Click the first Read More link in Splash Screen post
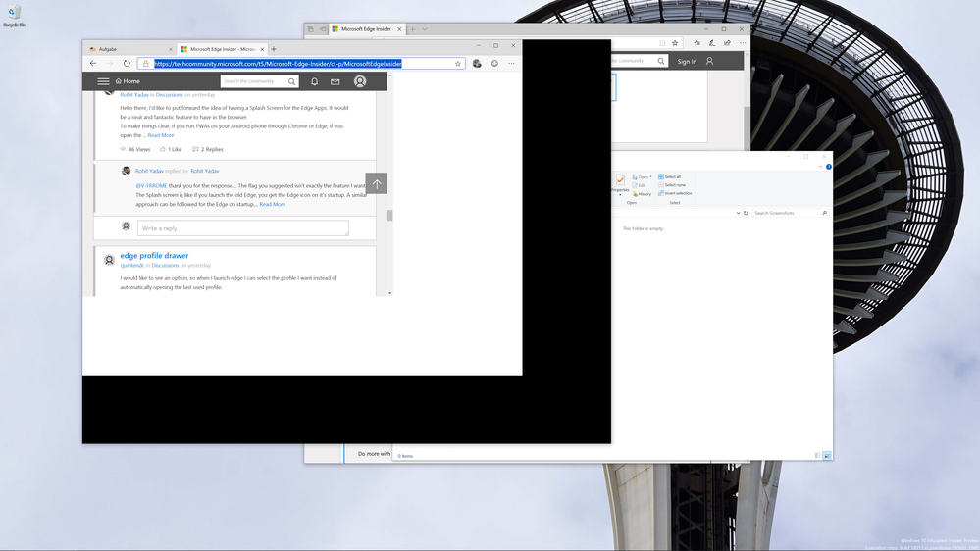 click(161, 135)
